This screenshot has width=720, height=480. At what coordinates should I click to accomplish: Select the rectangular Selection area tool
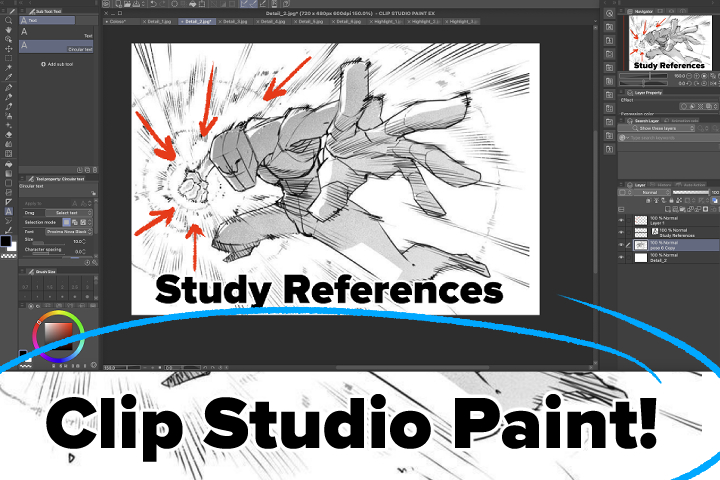(x=8, y=58)
